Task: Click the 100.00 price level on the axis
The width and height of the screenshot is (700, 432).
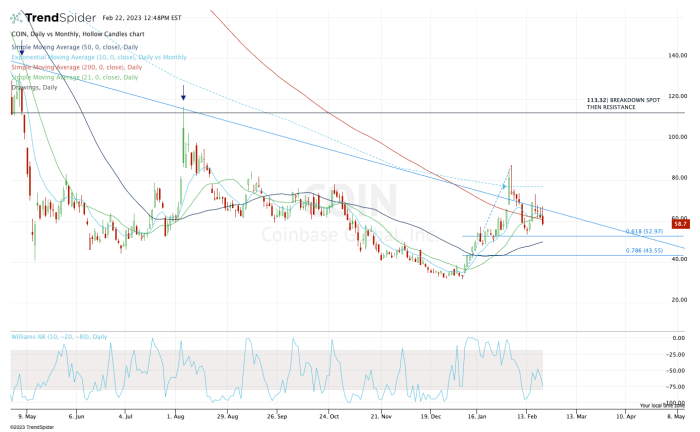Action: [x=679, y=137]
